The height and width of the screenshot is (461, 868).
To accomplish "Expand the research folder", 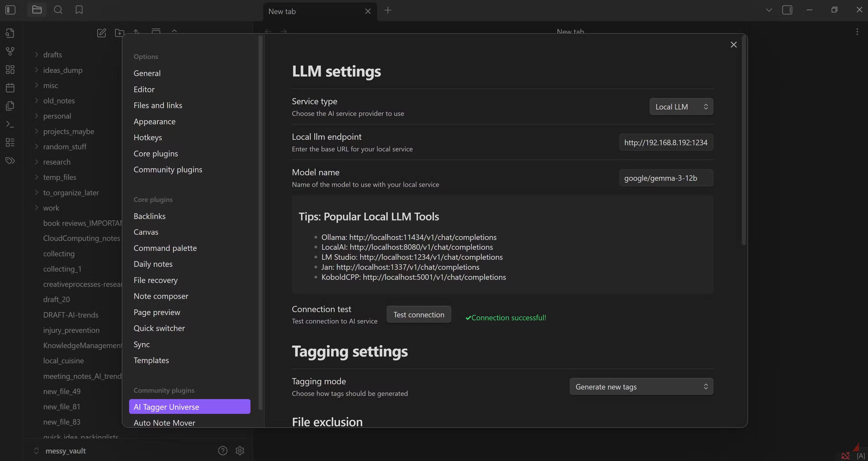I will click(x=57, y=162).
